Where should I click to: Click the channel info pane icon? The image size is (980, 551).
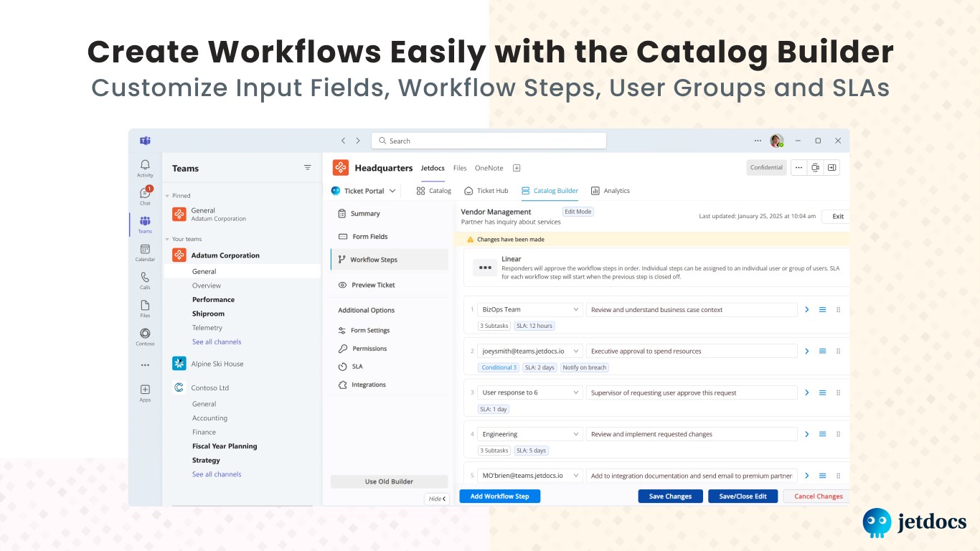tap(831, 167)
